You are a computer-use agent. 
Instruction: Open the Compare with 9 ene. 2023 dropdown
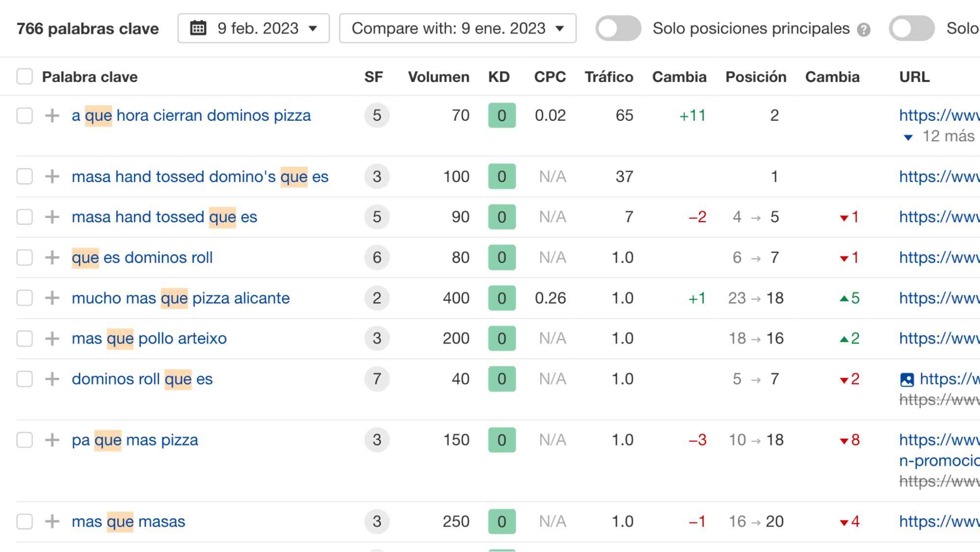pyautogui.click(x=457, y=28)
